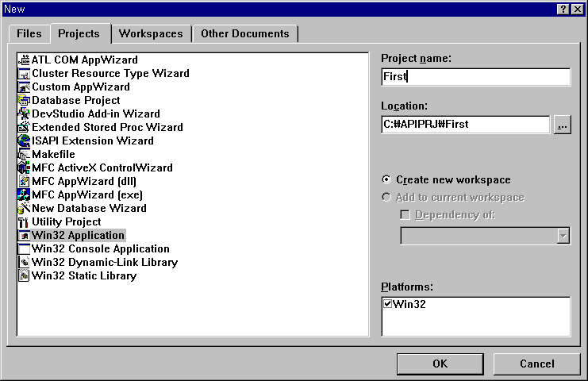588x381 pixels.
Task: Choose Custom AppWizard text entry
Action: 81,87
